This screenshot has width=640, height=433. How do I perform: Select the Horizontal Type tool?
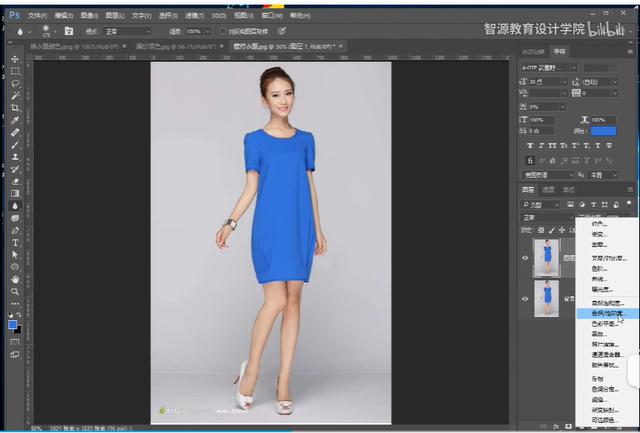[x=15, y=243]
